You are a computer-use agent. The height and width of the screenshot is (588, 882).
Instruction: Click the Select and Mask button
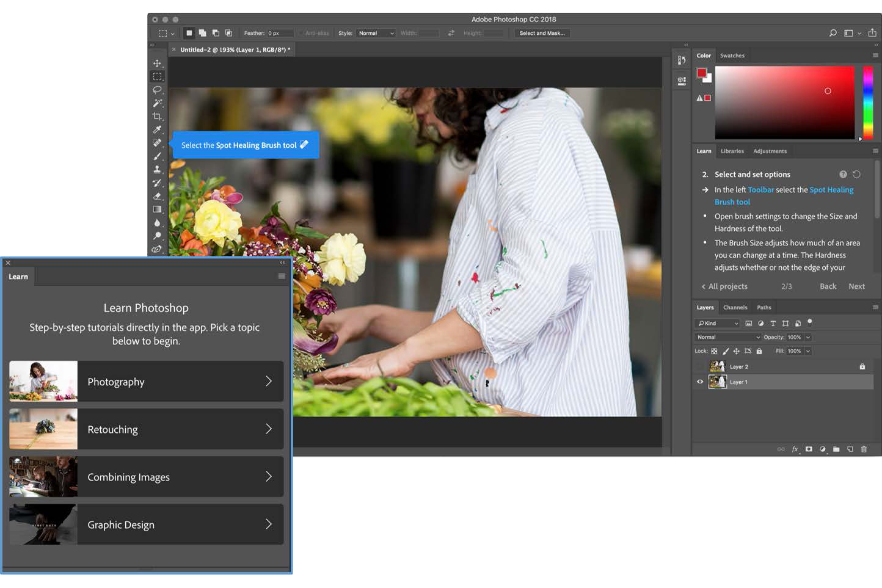click(542, 33)
